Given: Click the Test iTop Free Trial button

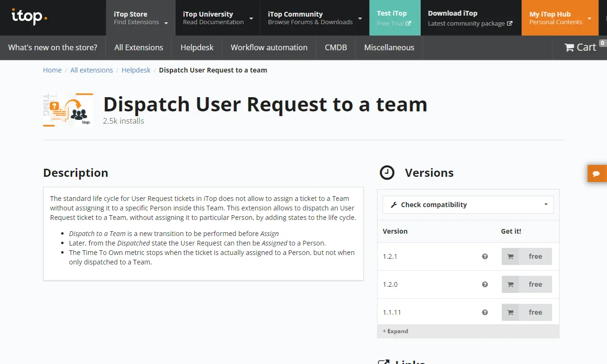Looking at the screenshot, I should [395, 18].
